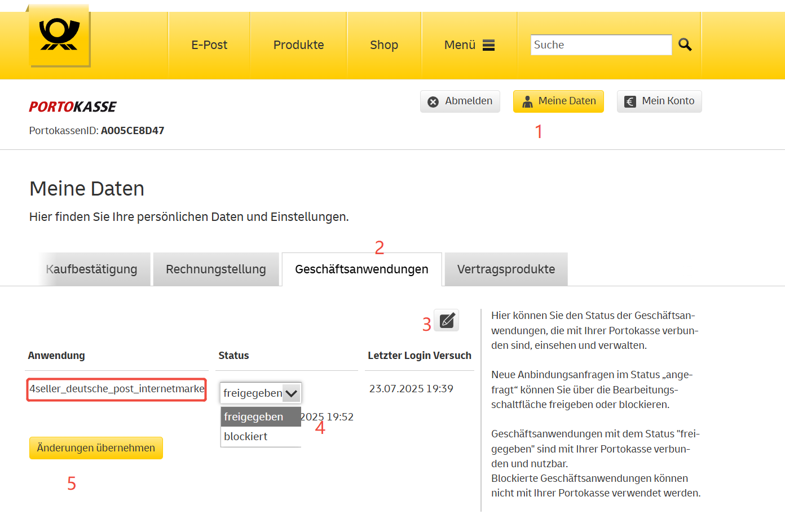This screenshot has height=532, width=785.
Task: Click the hamburger icon next to Menü
Action: [x=488, y=45]
